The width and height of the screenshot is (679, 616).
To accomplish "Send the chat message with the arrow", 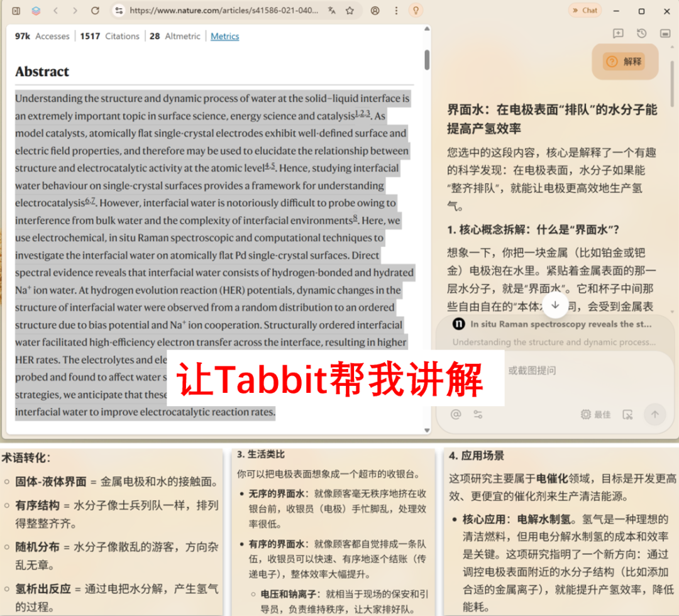I will (x=654, y=415).
